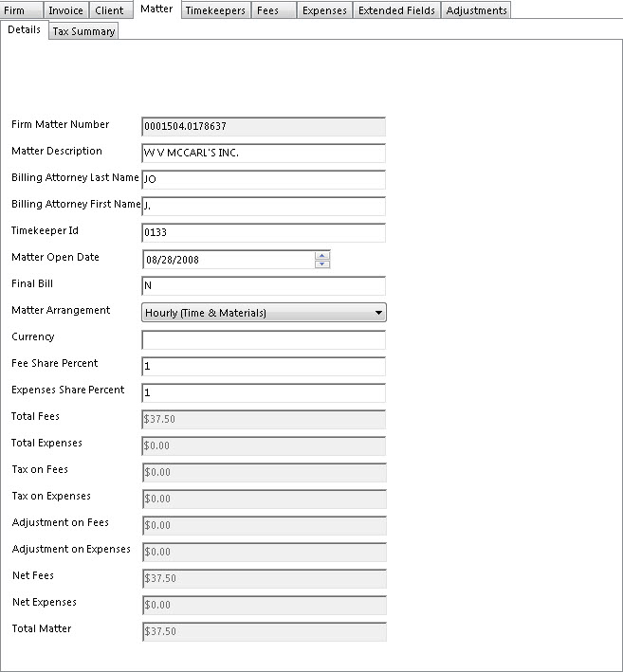Click the Tax on Expenses value field

pos(265,499)
